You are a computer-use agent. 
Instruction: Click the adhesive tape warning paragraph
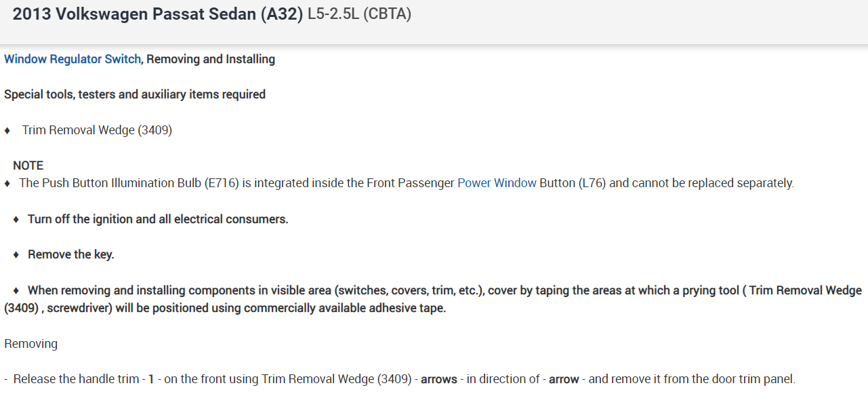click(434, 299)
